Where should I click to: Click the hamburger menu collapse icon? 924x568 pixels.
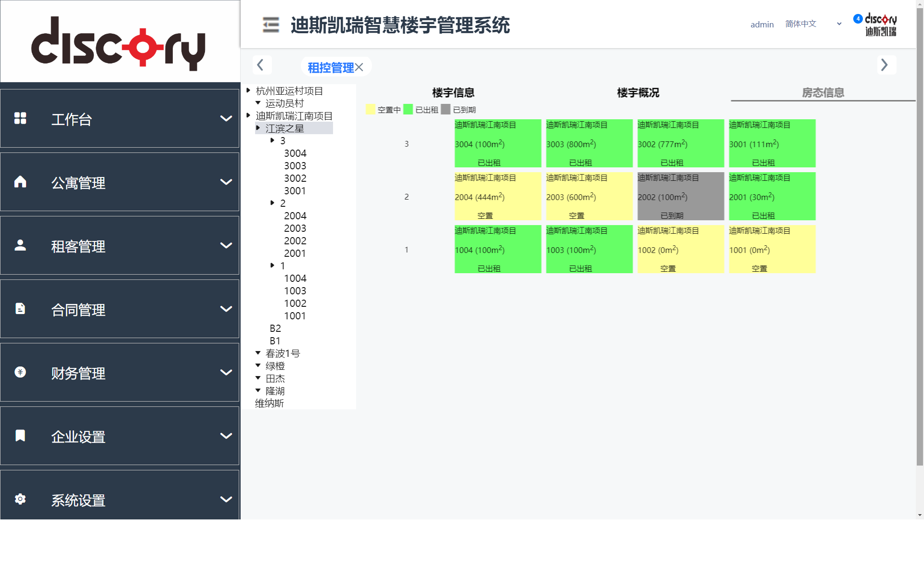[271, 25]
